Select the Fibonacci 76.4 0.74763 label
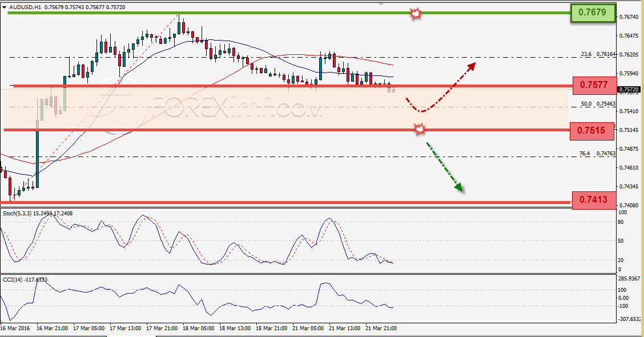The width and height of the screenshot is (644, 337). click(598, 153)
